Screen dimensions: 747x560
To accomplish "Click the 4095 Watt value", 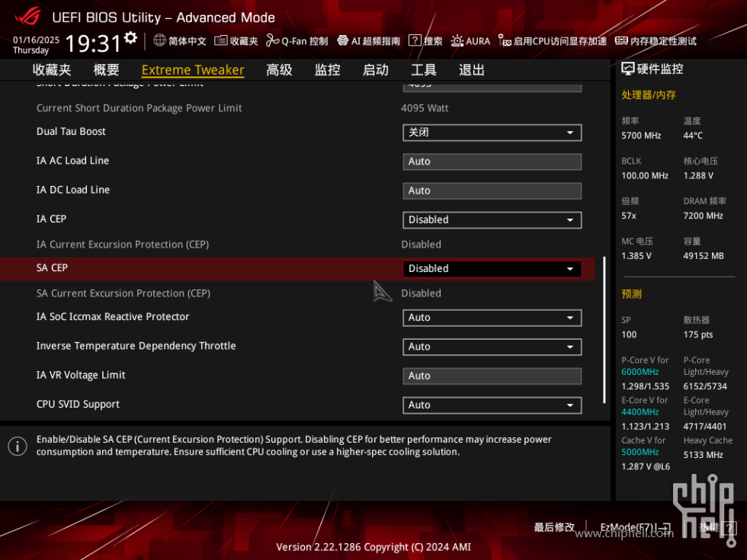I will (425, 108).
